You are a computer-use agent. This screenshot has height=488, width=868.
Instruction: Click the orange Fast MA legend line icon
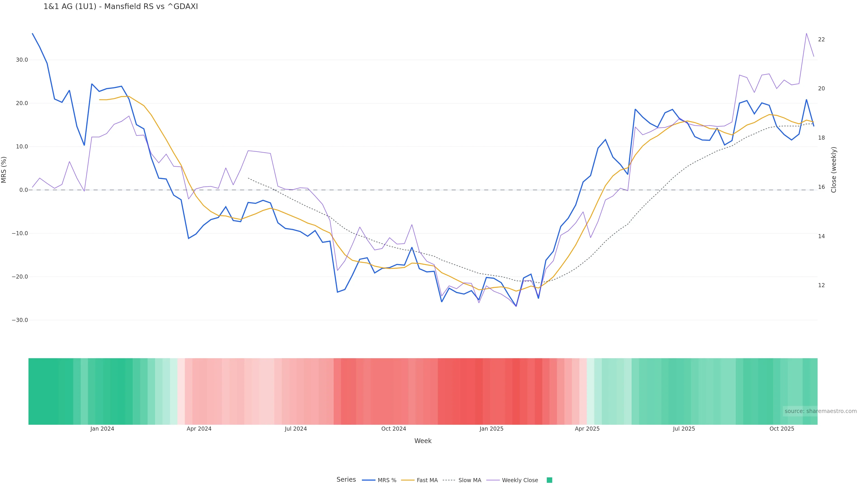pyautogui.click(x=408, y=480)
